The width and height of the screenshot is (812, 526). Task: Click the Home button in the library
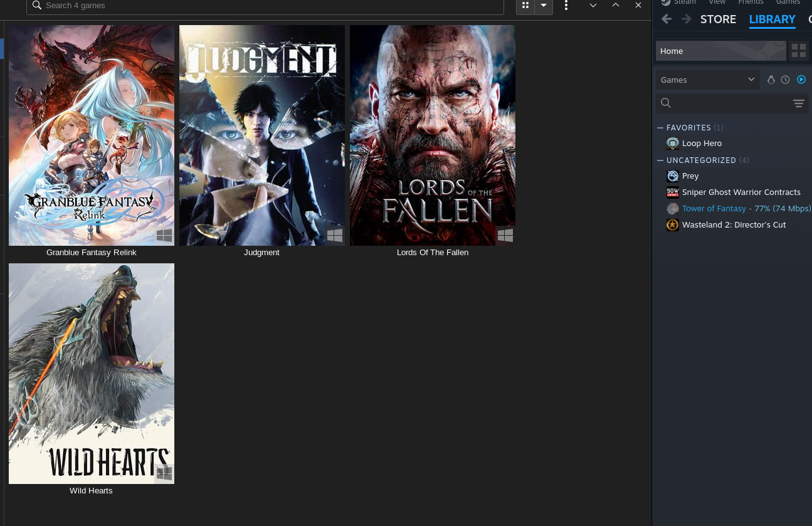[x=720, y=51]
